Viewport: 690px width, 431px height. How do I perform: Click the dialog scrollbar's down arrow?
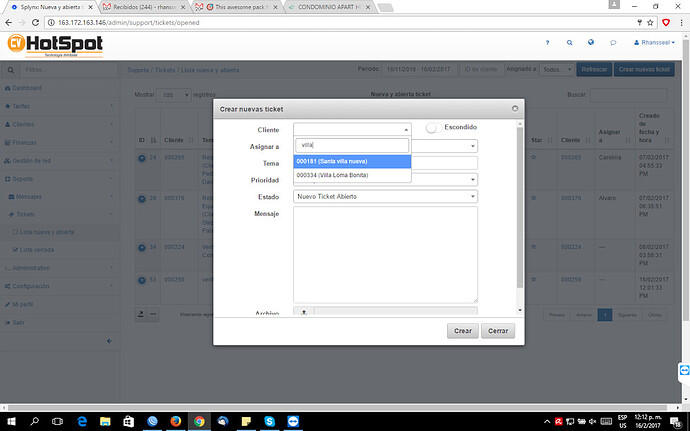pyautogui.click(x=520, y=310)
